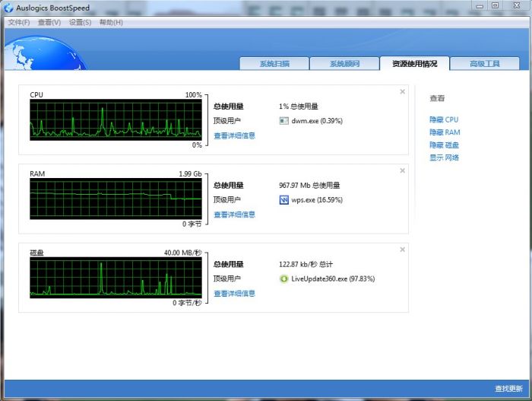This screenshot has width=532, height=401.
Task: Click 查找更新 in the bottom bar
Action: point(508,388)
